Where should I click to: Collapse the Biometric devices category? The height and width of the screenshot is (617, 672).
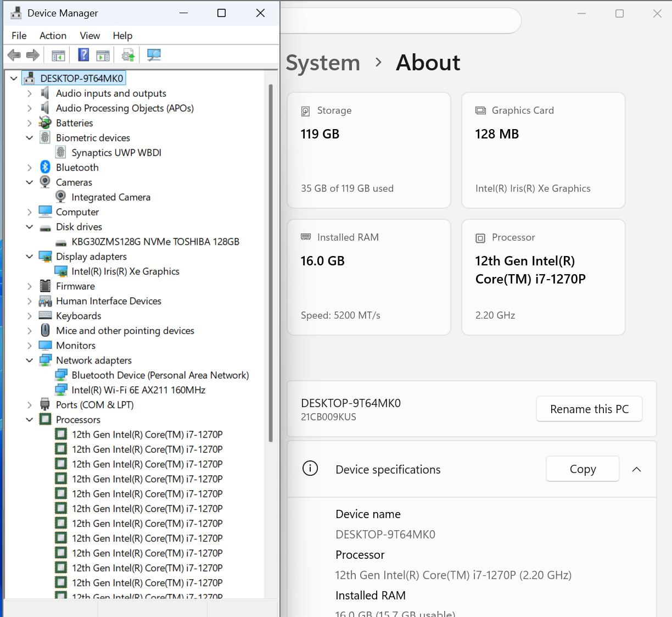pyautogui.click(x=30, y=138)
